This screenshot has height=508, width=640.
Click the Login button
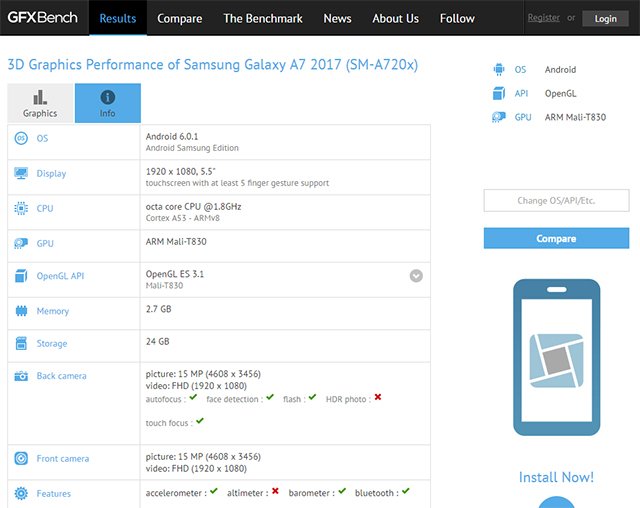coord(605,18)
